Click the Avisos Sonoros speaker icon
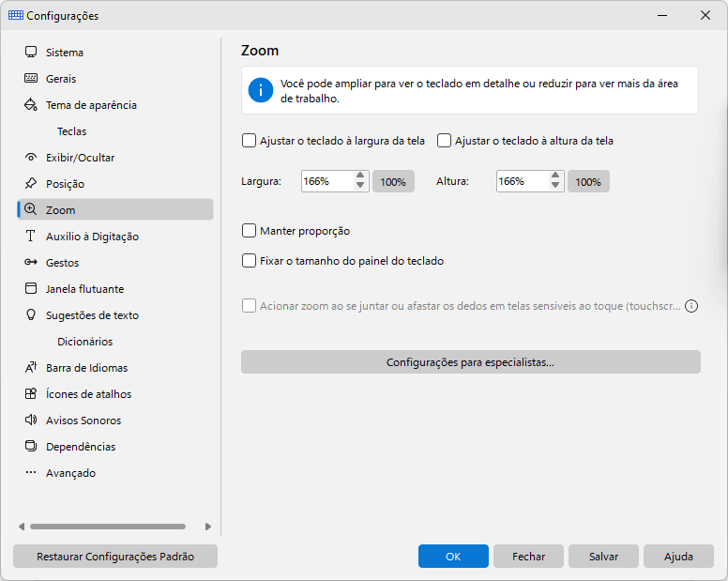Image resolution: width=728 pixels, height=581 pixels. 31,420
